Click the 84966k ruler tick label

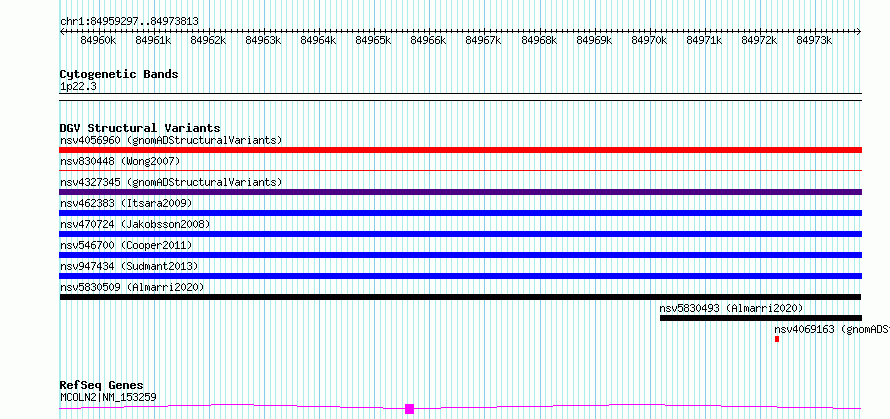point(429,40)
